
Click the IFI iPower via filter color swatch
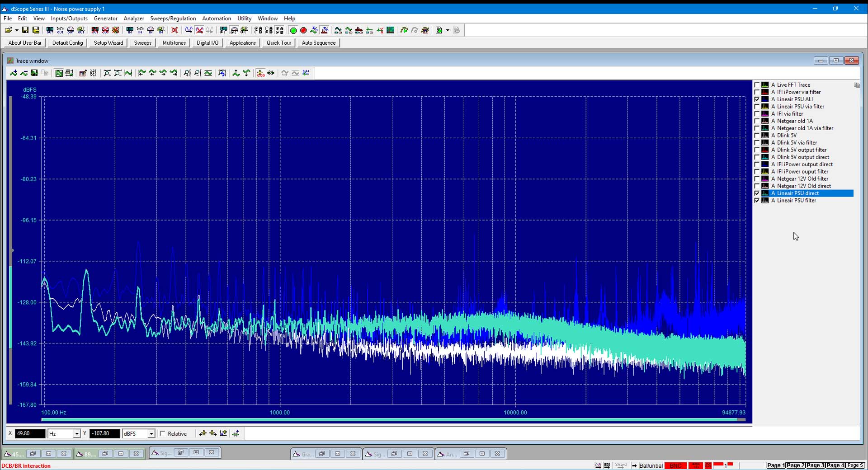[x=765, y=92]
